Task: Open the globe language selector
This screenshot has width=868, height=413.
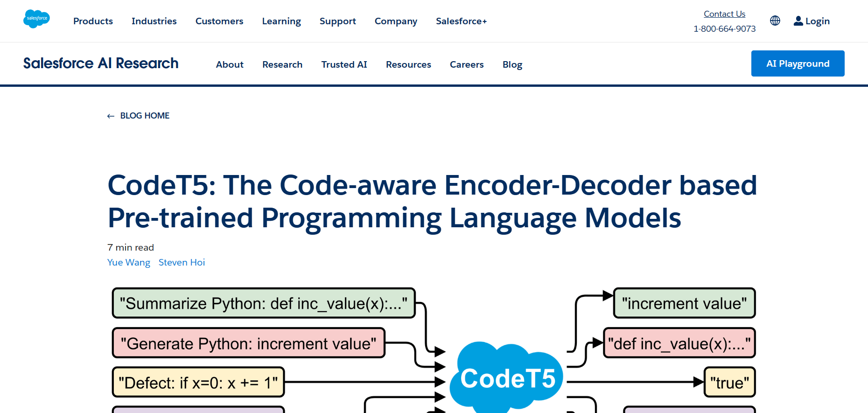Action: 775,21
